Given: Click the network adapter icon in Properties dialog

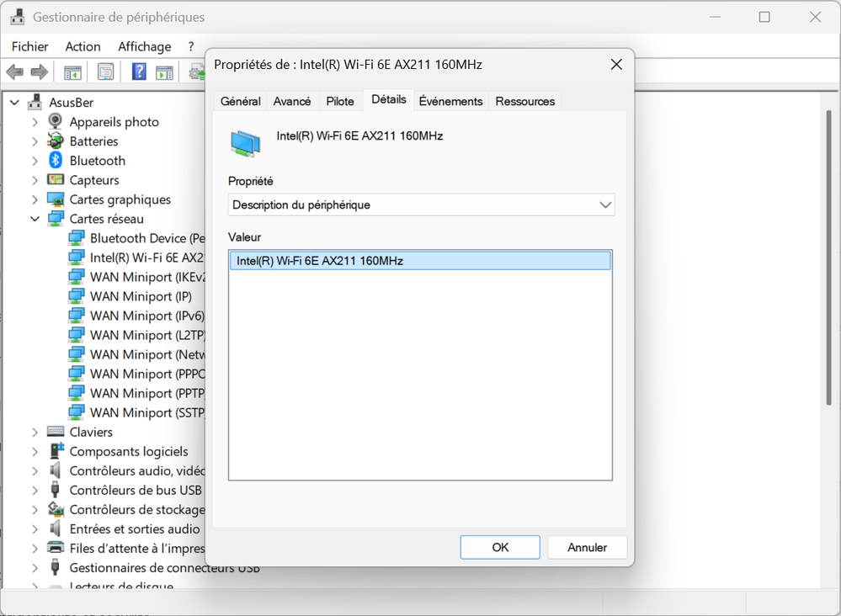Looking at the screenshot, I should (x=246, y=144).
